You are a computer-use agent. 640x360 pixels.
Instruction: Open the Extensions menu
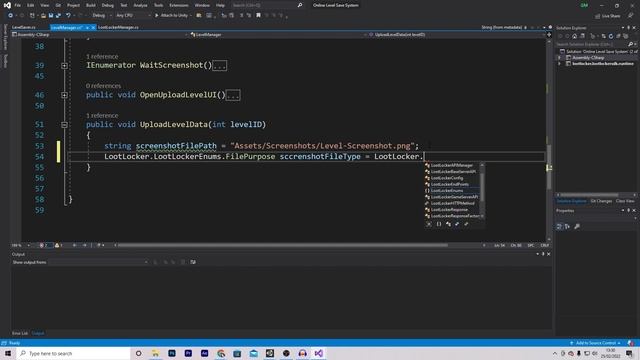179,5
